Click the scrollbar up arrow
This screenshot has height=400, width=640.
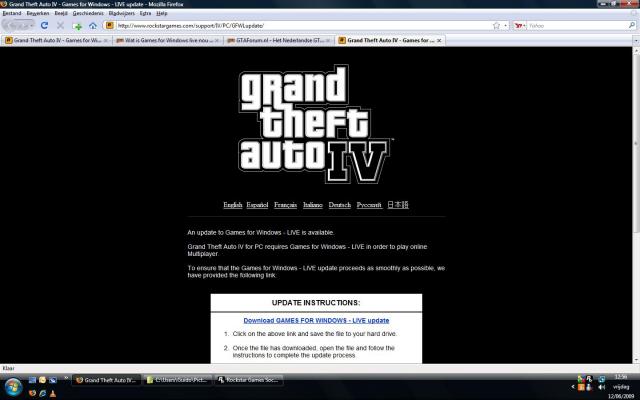point(636,51)
